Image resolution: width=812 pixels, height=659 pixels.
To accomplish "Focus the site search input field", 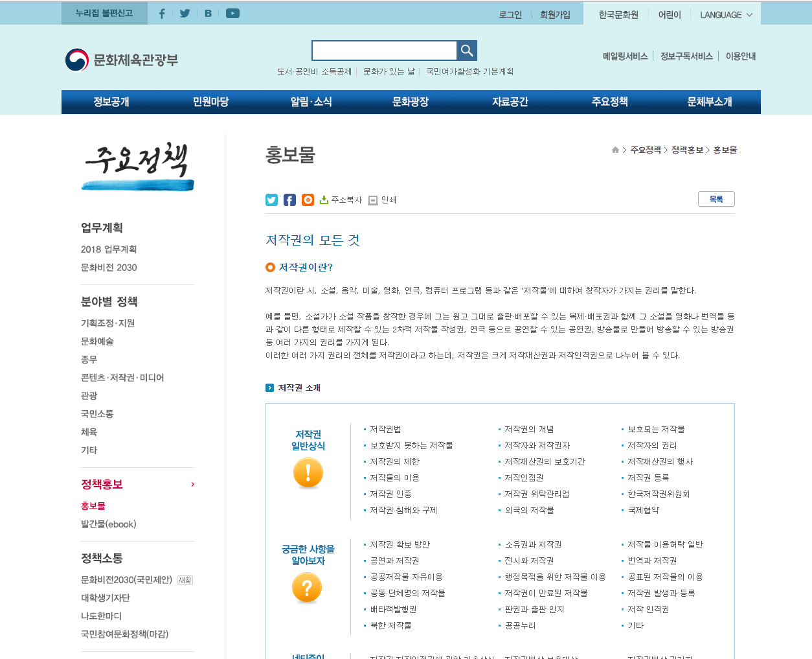I will click(x=385, y=50).
